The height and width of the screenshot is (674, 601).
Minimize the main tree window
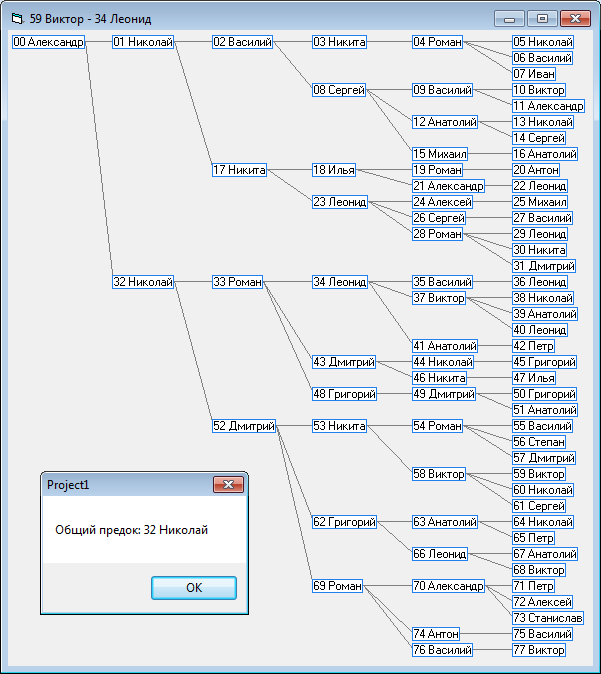pos(509,19)
